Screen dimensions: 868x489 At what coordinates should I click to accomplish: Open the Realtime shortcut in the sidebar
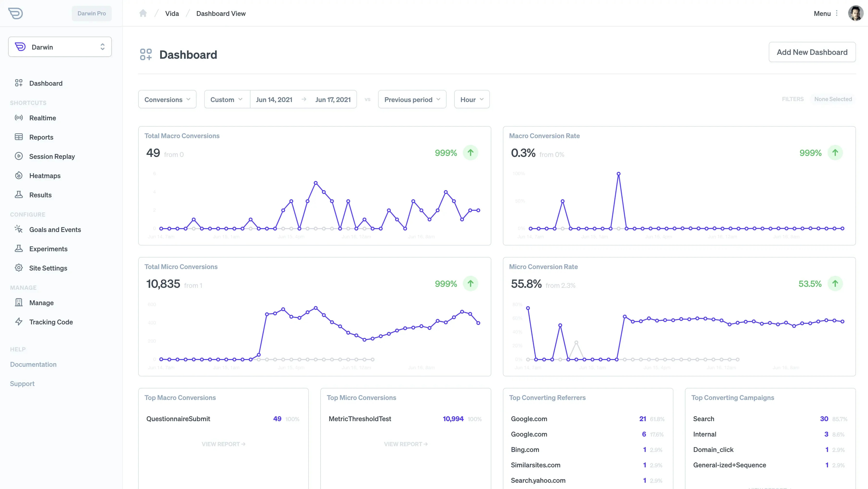pos(42,118)
